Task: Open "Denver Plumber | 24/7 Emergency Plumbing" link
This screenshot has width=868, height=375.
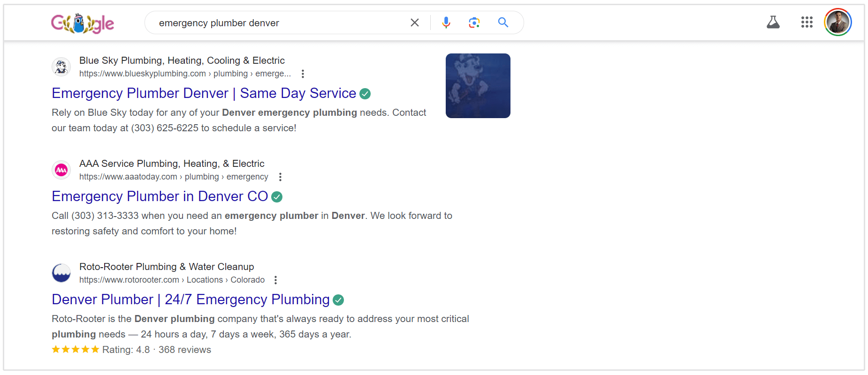Action: pyautogui.click(x=190, y=300)
